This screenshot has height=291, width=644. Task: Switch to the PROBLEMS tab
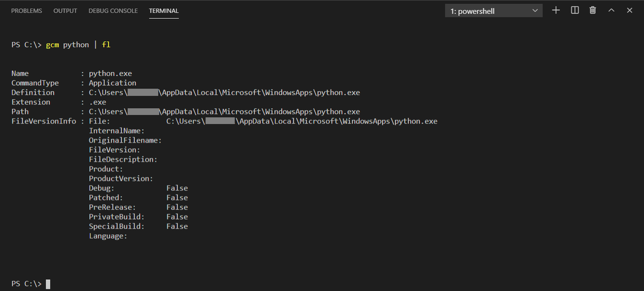point(26,11)
